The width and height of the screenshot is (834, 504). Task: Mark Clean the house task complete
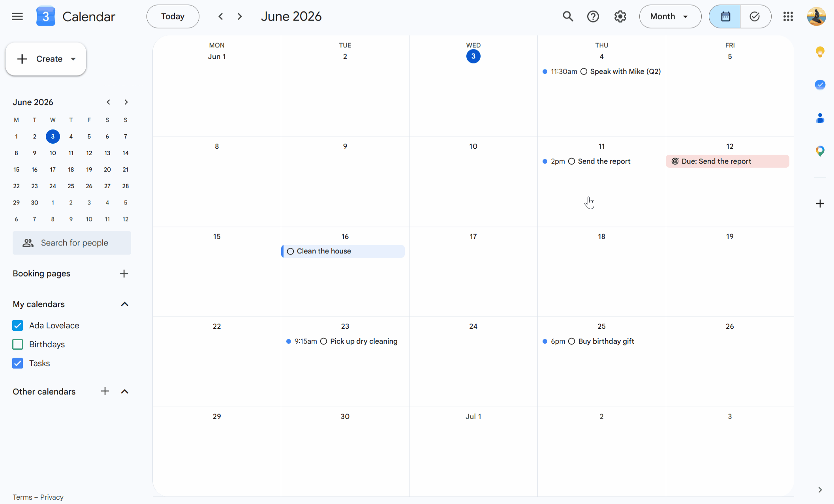click(x=291, y=251)
